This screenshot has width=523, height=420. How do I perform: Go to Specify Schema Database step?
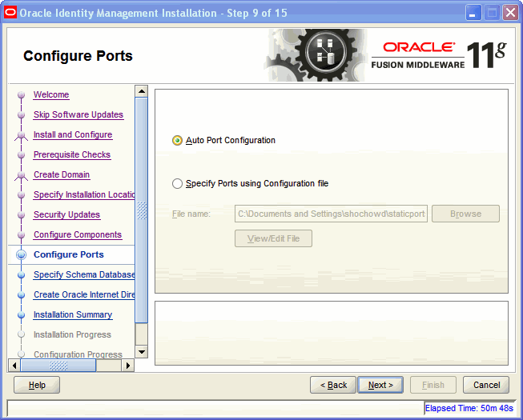[84, 274]
